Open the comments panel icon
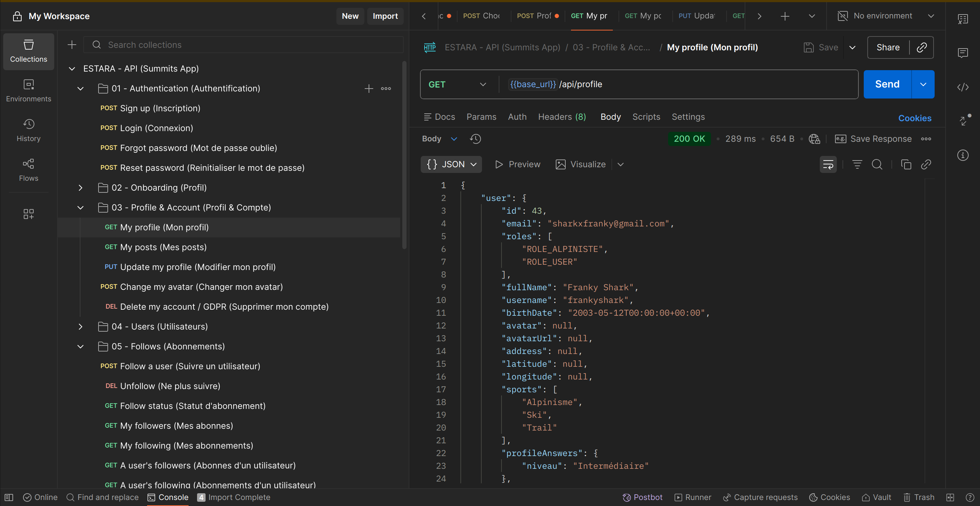 [963, 53]
